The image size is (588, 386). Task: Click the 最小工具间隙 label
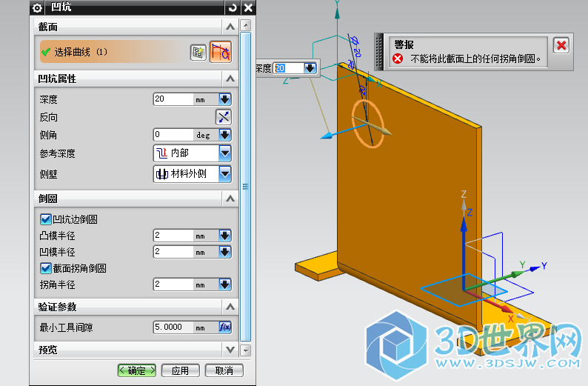point(66,327)
